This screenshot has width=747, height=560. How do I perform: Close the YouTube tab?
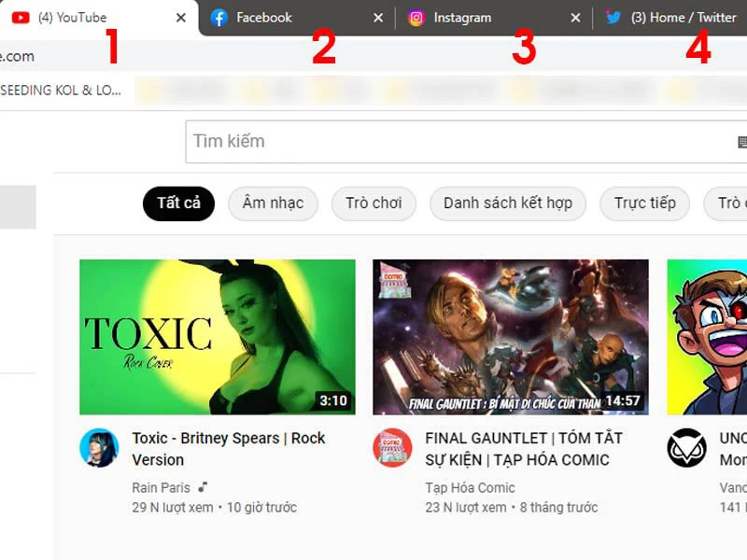coord(180,18)
